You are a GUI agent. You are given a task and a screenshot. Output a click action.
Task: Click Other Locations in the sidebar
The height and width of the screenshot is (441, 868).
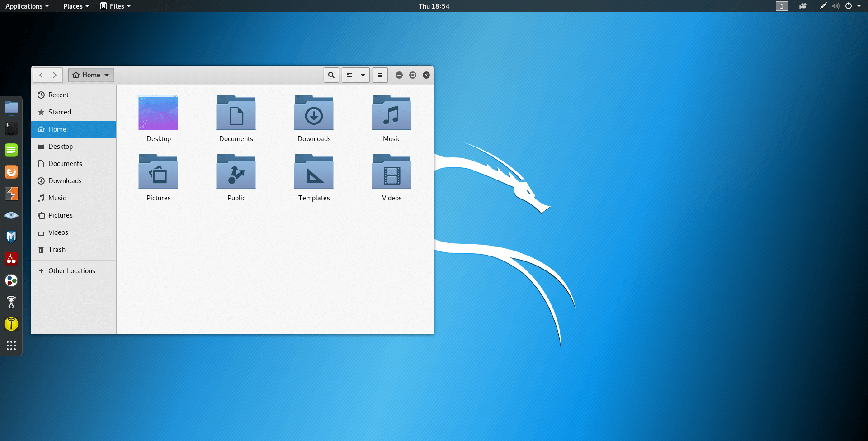[x=74, y=271]
